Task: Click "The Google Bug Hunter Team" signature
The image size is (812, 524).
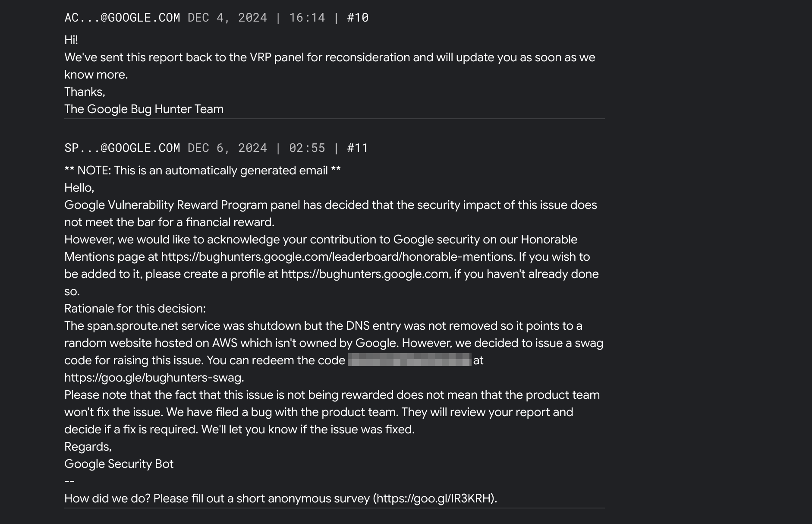Action: 144,109
